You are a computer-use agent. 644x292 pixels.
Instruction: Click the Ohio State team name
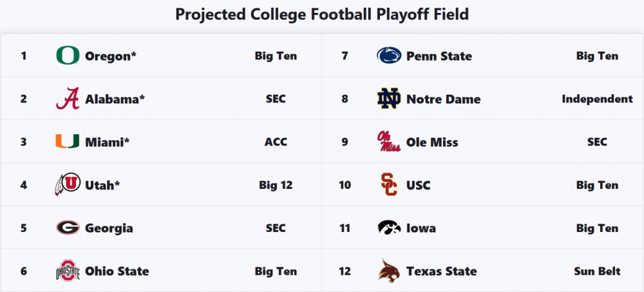point(117,271)
